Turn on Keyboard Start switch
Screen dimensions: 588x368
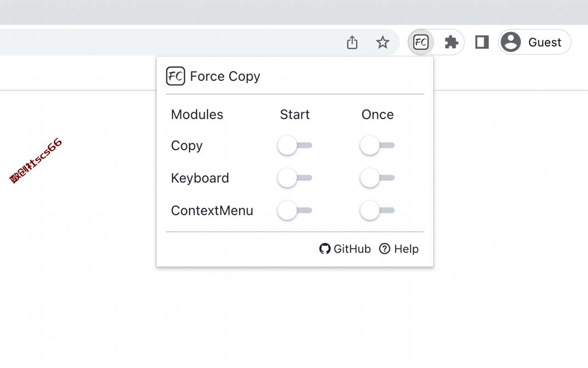pos(295,178)
